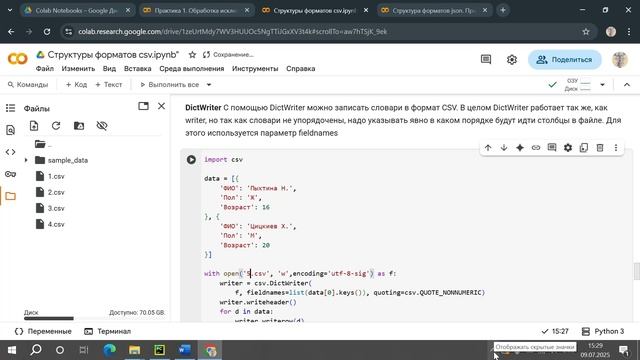The image size is (640, 360).
Task: Open cell editor settings gear
Action: 568,148
